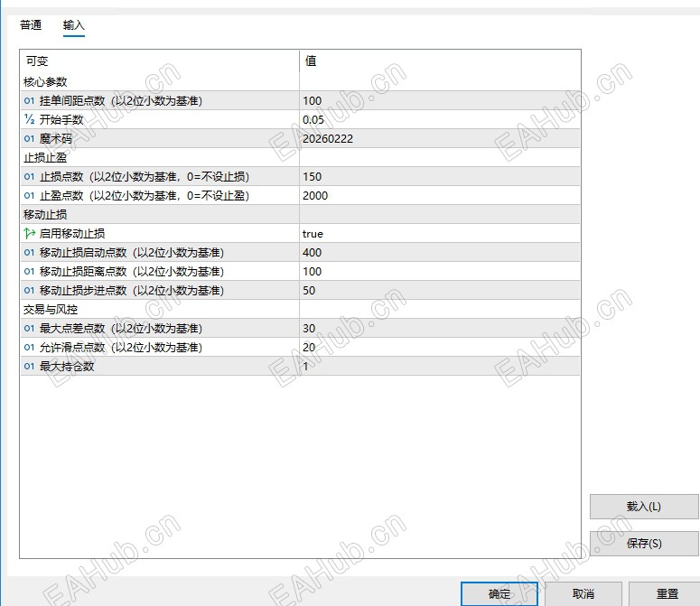Edit 移动止损步进点数 value 50
The height and width of the screenshot is (606, 700).
440,291
